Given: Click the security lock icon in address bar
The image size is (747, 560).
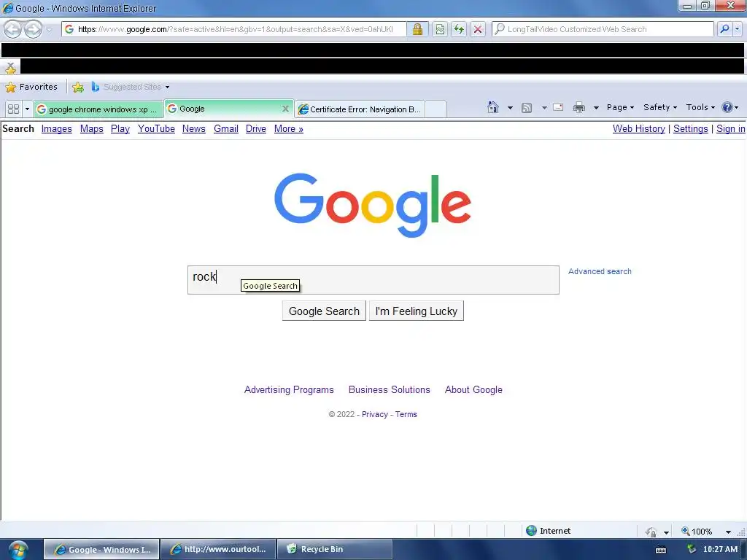Looking at the screenshot, I should coord(418,29).
